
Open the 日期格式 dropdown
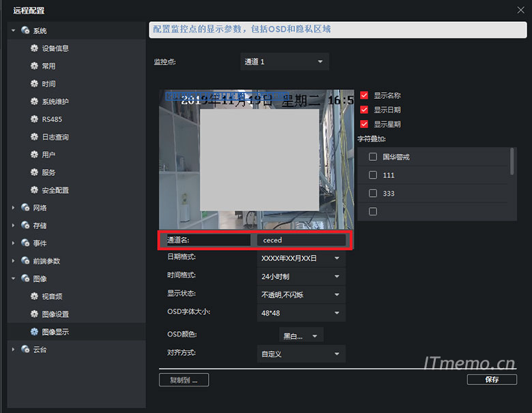pos(301,258)
